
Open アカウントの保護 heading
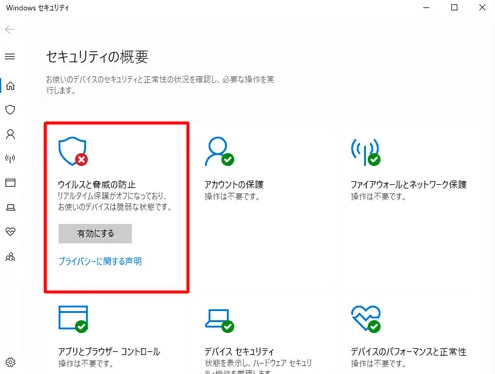pyautogui.click(x=234, y=184)
